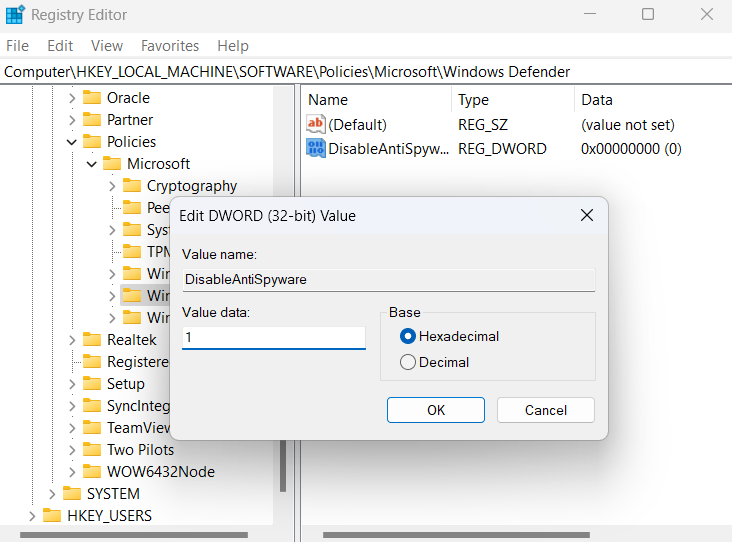
Task: Open the View menu
Action: pyautogui.click(x=107, y=46)
